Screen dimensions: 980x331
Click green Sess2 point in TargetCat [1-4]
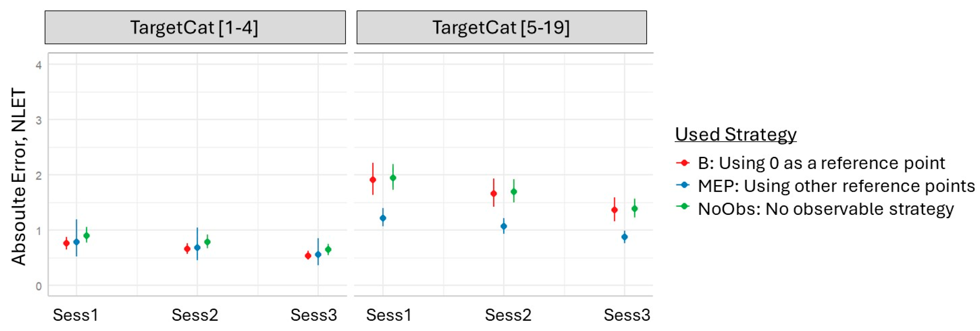(x=207, y=242)
